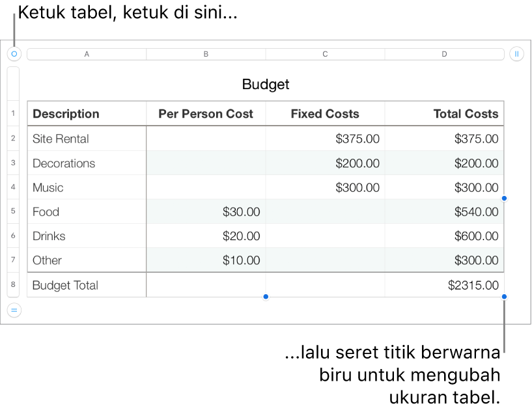Select row 8 header
532x410 pixels.
point(13,284)
